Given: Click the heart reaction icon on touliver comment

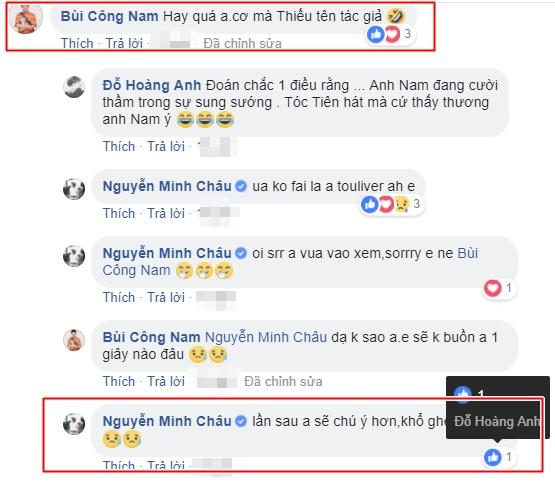Looking at the screenshot, I should [x=385, y=204].
